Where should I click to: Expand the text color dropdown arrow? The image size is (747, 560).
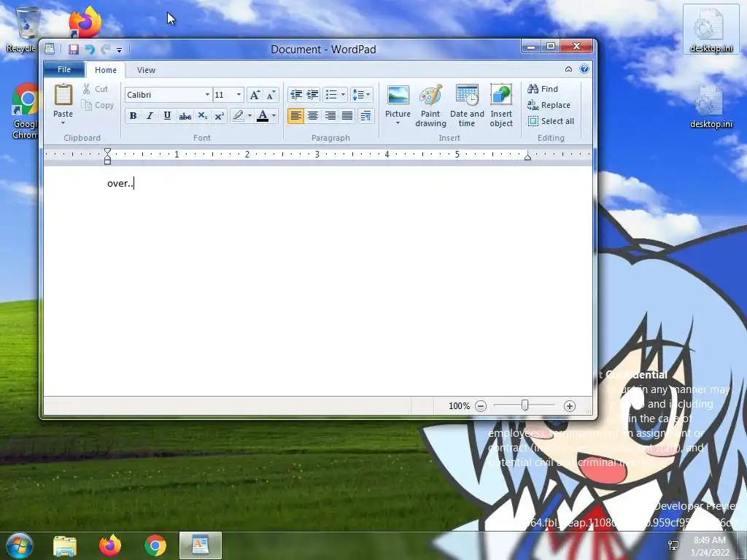coord(274,116)
